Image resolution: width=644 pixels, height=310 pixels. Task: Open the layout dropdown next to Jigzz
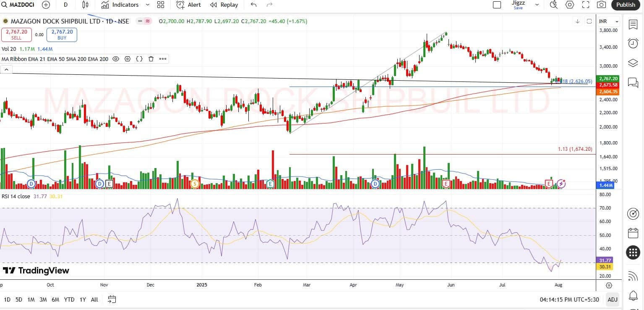coord(537,5)
